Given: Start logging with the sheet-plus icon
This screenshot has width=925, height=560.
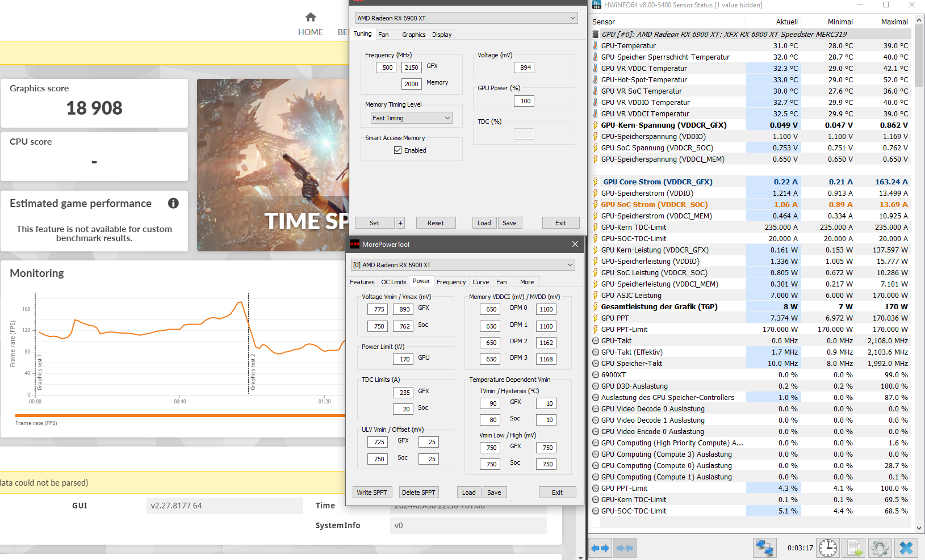Looking at the screenshot, I should click(854, 548).
